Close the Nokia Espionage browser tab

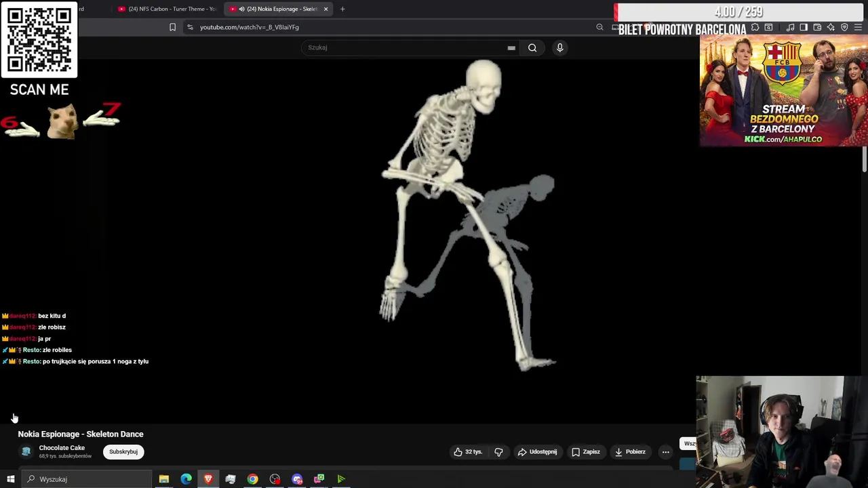point(325,9)
